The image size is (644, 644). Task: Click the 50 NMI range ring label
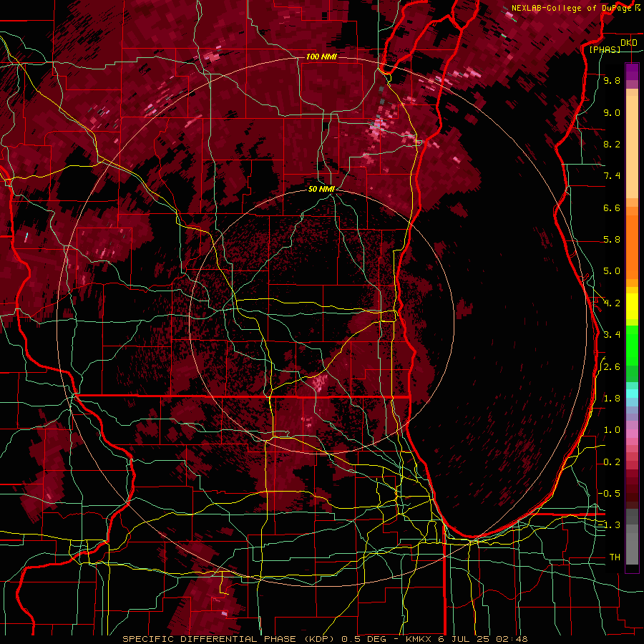[321, 189]
